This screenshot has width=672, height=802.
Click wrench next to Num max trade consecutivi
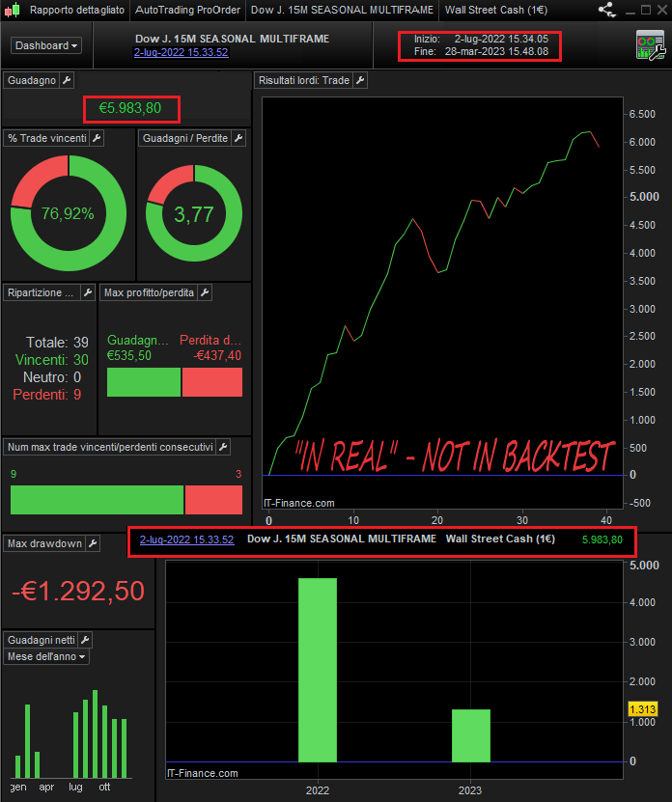point(223,447)
